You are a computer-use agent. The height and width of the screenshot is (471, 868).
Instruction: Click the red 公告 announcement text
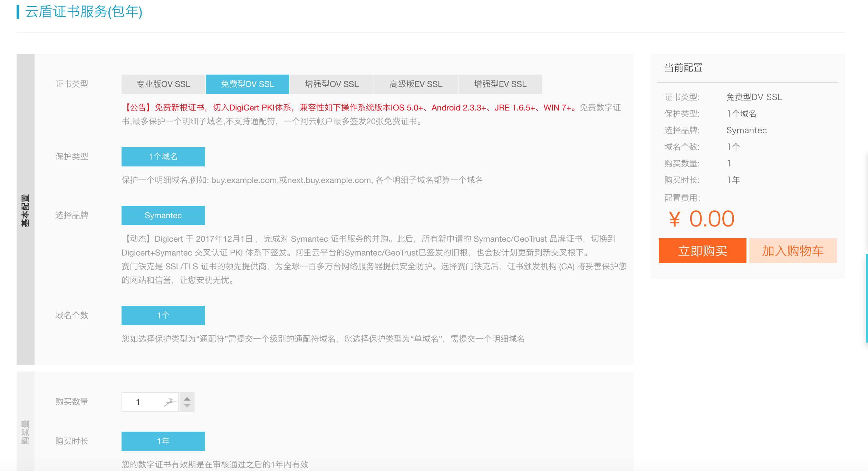click(x=349, y=108)
